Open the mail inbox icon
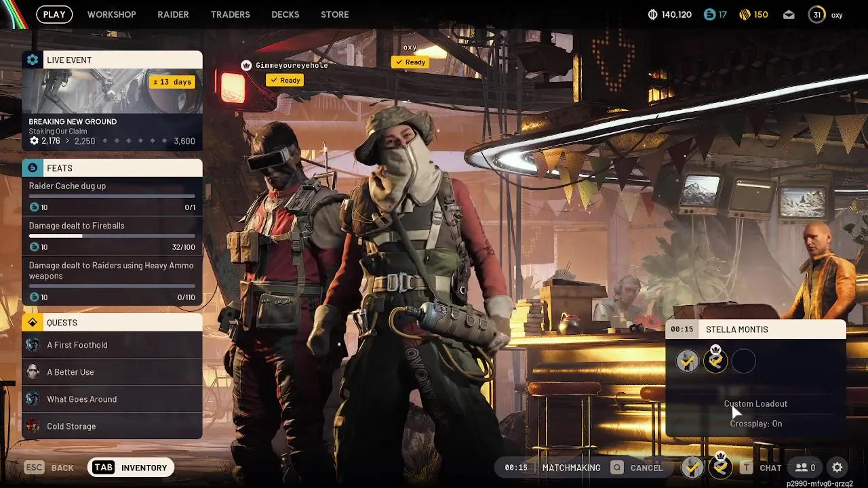 pos(789,14)
